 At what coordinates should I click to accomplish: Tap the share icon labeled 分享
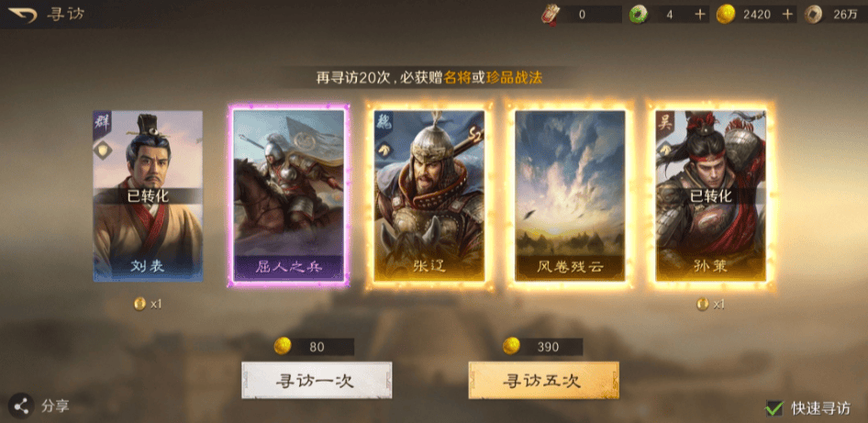coord(21,406)
